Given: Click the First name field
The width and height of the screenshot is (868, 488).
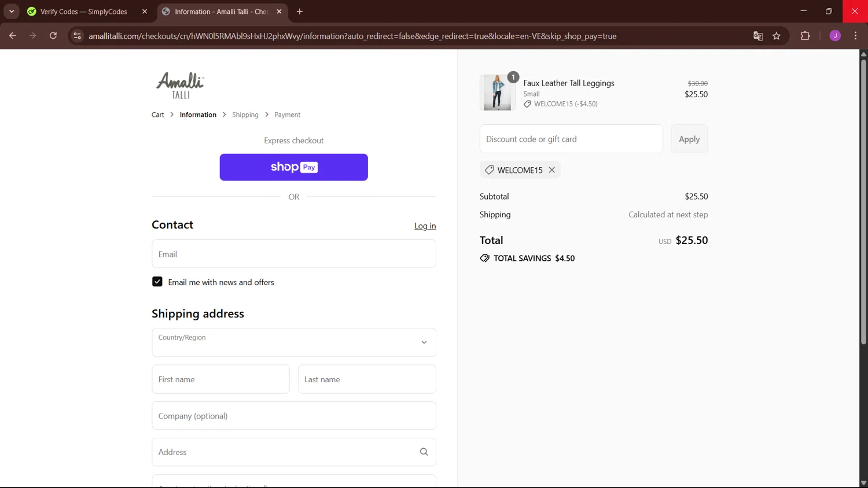Looking at the screenshot, I should (221, 379).
